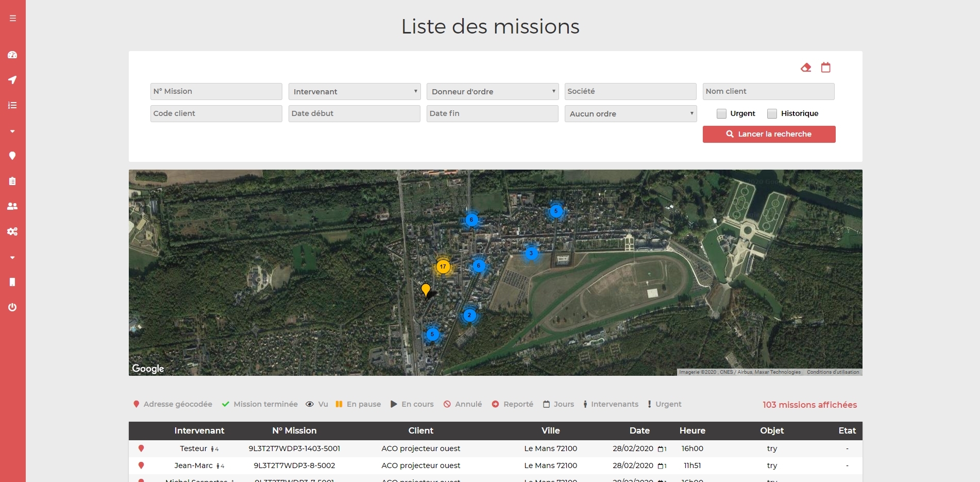Enable the Urgent checkbox
Viewport: 980px width, 482px height.
(721, 114)
